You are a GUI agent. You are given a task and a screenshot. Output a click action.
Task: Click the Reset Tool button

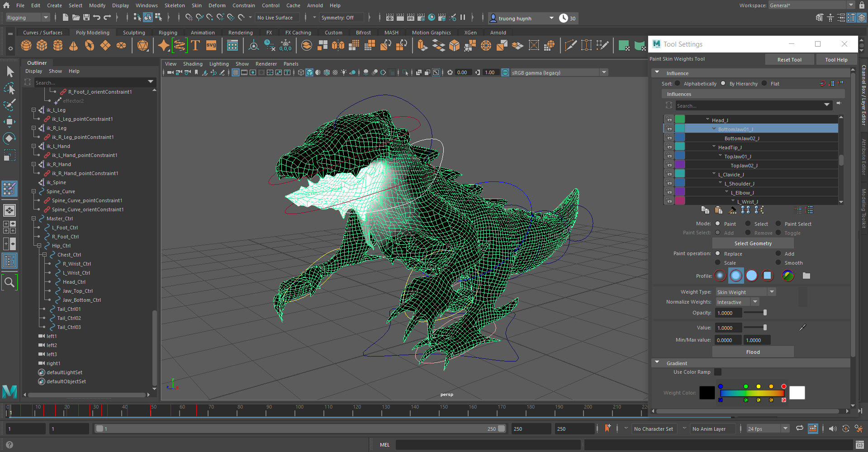click(789, 59)
